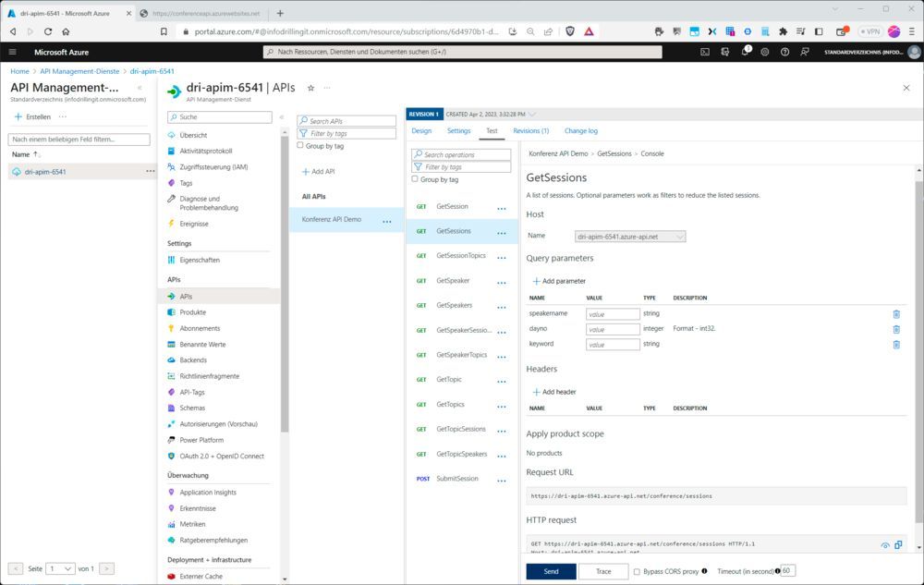Open the Azure portal settings gear
Viewport: 924px width, 585px height.
point(764,54)
